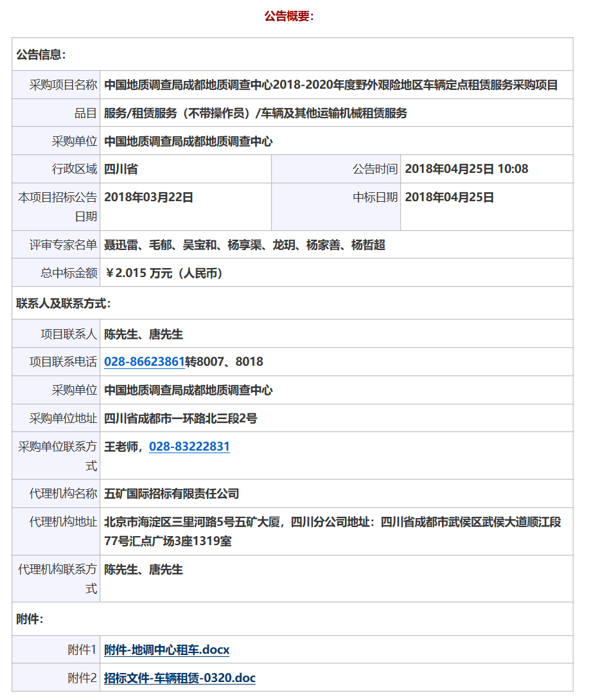Viewport: 589px width, 700px height.
Task: Click 采购单位 value under 公告信息
Action: [x=188, y=141]
